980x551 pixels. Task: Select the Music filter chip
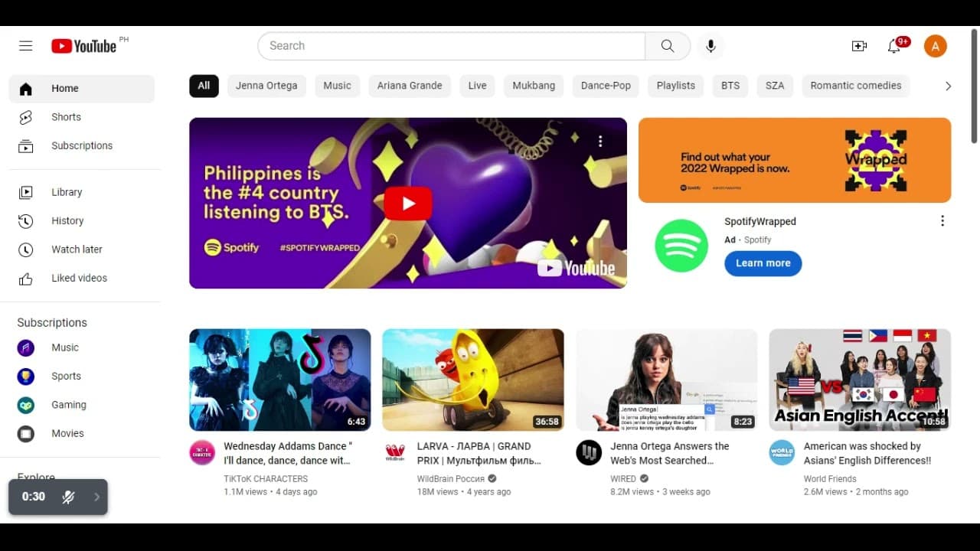pos(337,86)
